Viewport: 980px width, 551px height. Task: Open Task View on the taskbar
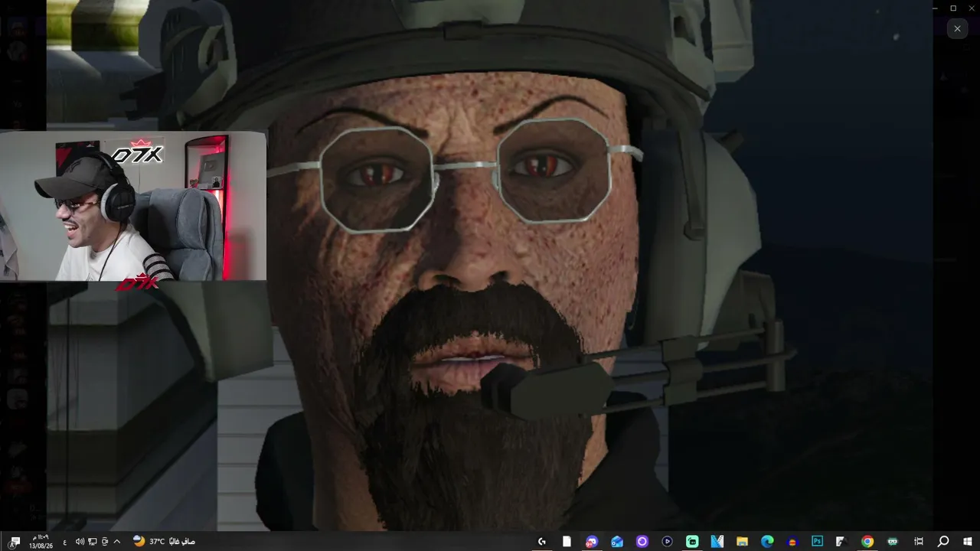pyautogui.click(x=918, y=541)
